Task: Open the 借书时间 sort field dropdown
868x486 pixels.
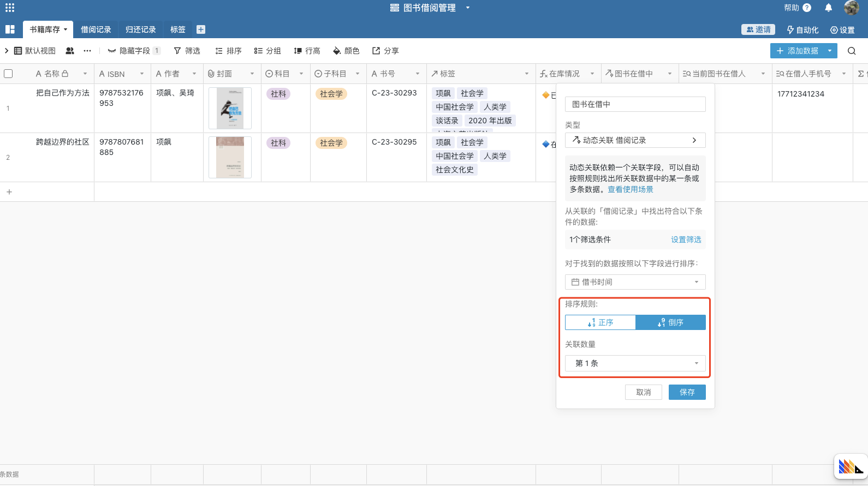Action: [x=635, y=282]
